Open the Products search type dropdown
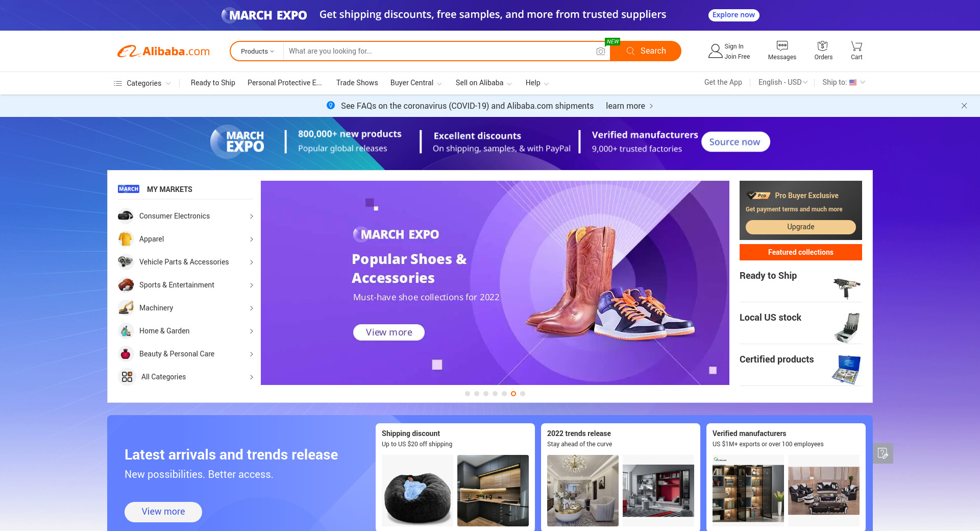 point(257,51)
